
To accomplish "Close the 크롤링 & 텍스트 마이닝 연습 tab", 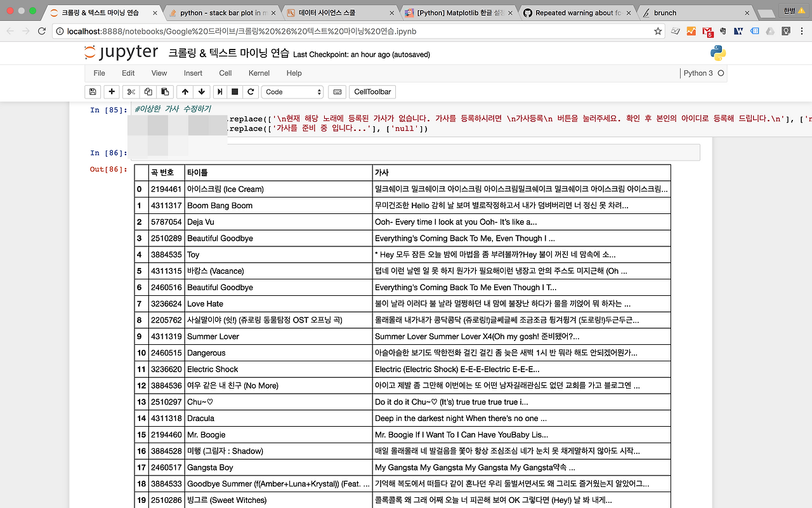I will pyautogui.click(x=155, y=13).
